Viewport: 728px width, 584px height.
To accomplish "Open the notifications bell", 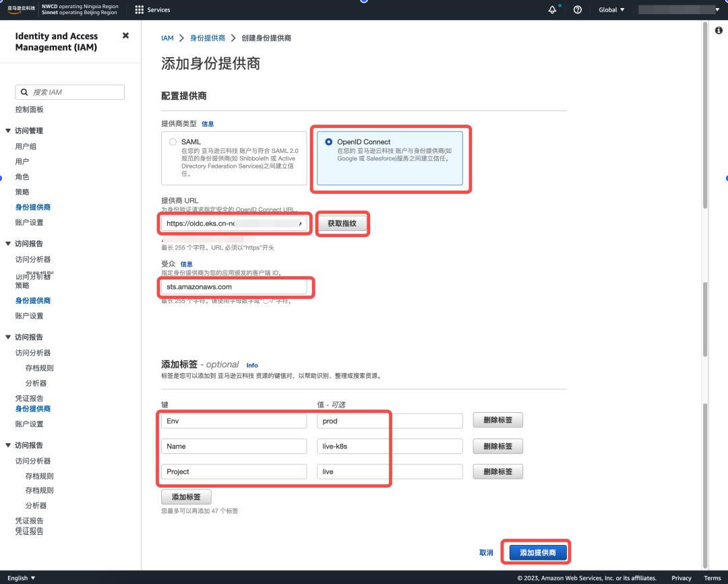I will [x=552, y=9].
